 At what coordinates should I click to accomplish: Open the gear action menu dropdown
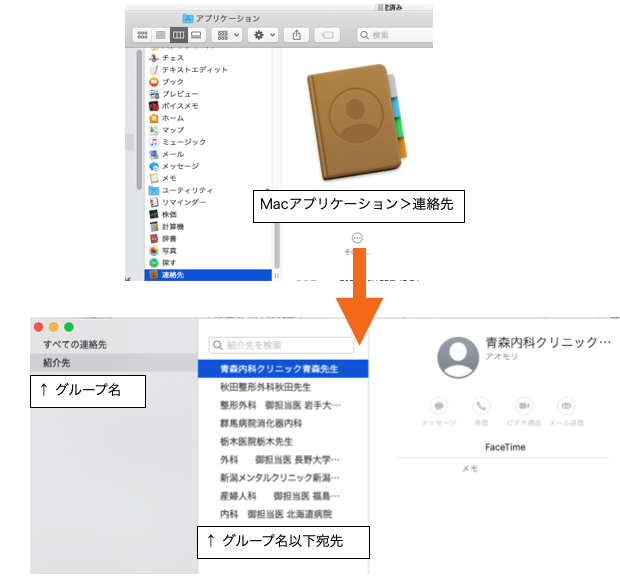(x=263, y=35)
